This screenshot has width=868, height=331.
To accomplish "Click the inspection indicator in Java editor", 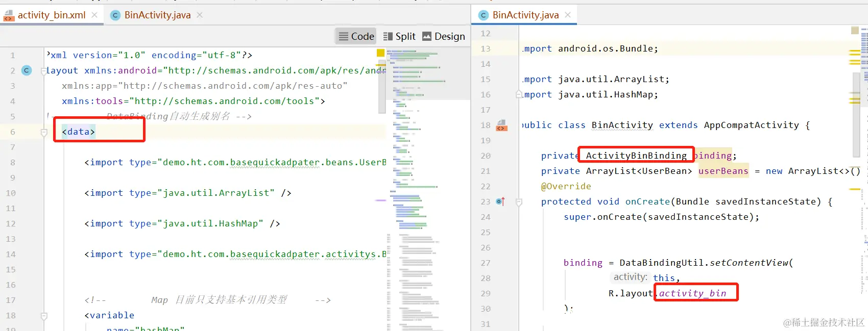I will pyautogui.click(x=855, y=31).
